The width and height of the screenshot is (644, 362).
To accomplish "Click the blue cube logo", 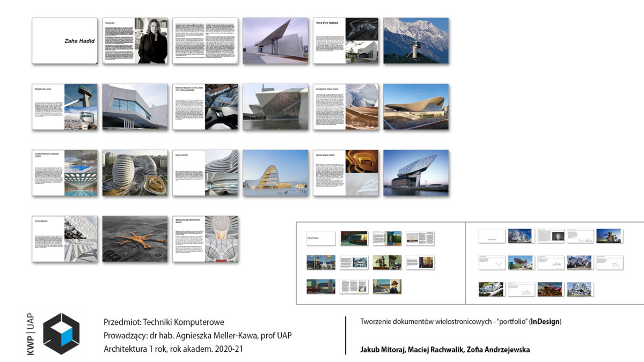I will click(x=62, y=333).
